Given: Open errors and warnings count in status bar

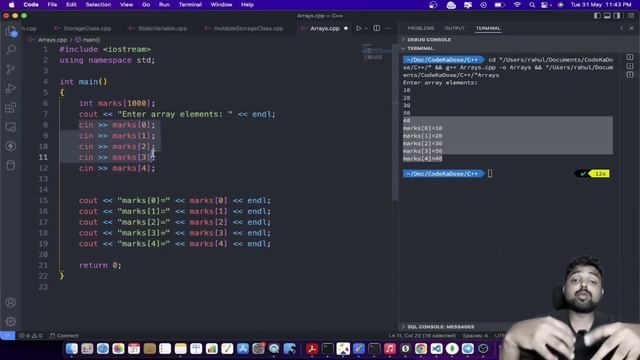Looking at the screenshot, I should [31, 336].
